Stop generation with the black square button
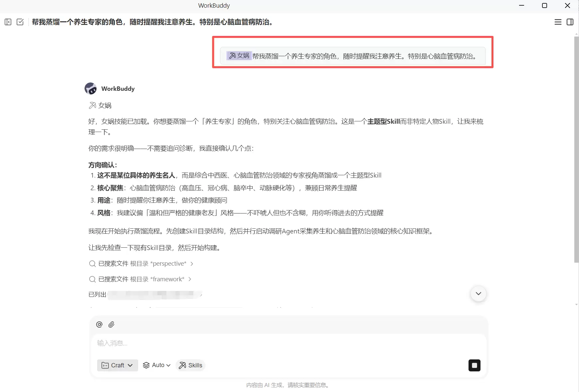The height and width of the screenshot is (392, 579). [x=475, y=365]
